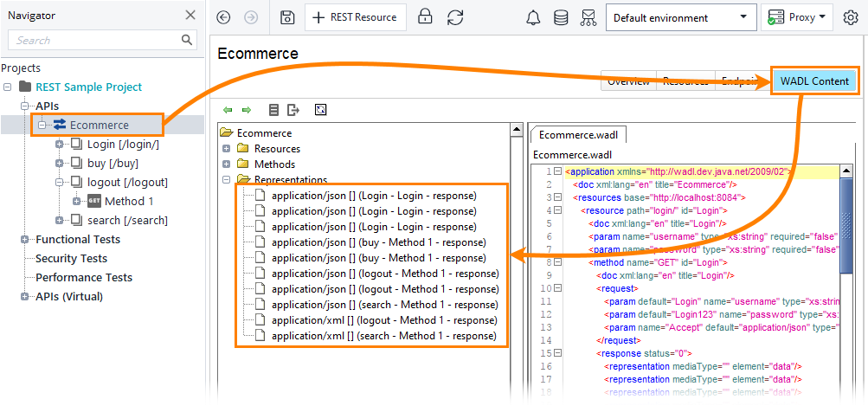Open the database icon in toolbar
This screenshot has height=406, width=868.
pyautogui.click(x=561, y=17)
